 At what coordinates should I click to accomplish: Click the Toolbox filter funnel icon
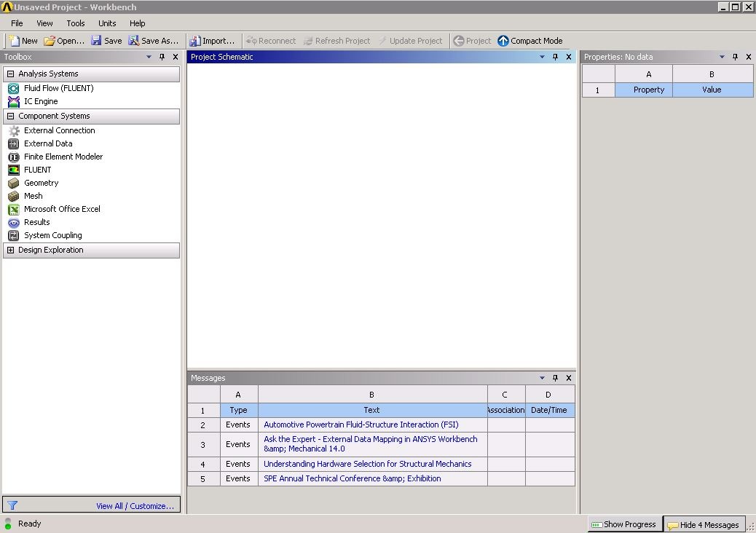click(x=12, y=505)
